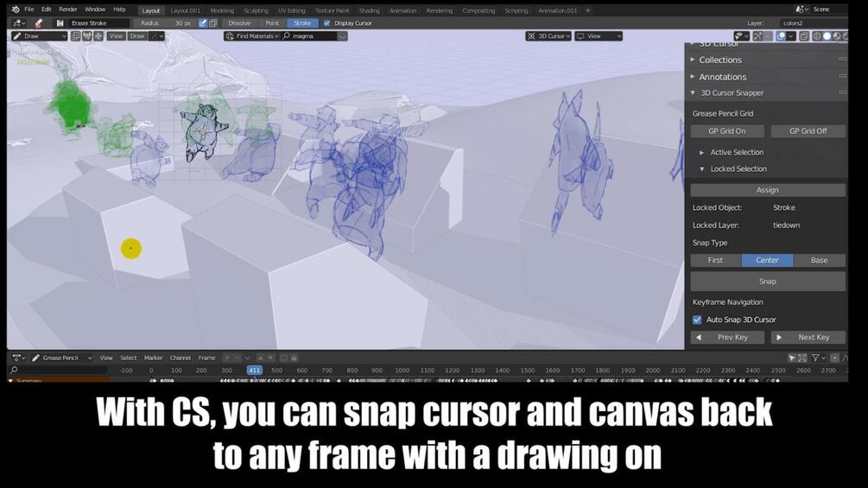Image resolution: width=868 pixels, height=488 pixels.
Task: Switch to solid shading mode
Action: point(827,36)
